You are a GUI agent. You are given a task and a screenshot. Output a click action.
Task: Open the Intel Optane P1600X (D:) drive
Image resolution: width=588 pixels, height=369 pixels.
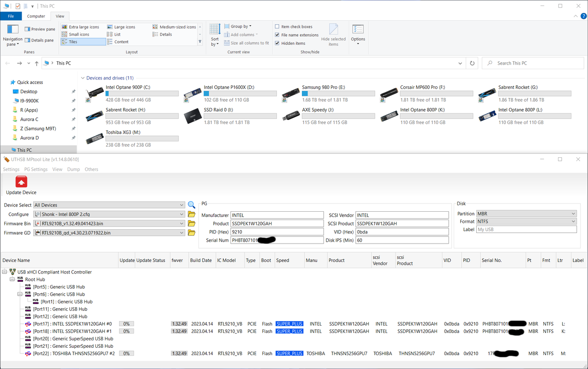point(230,94)
